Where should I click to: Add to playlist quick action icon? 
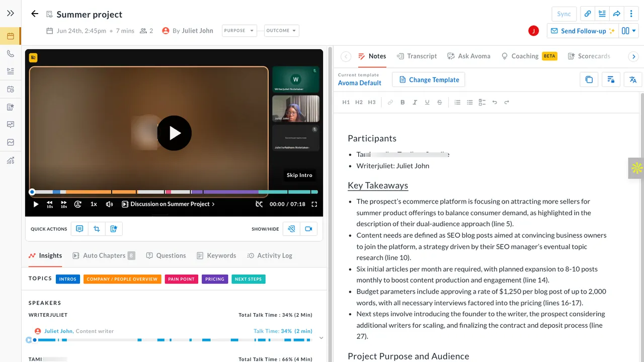click(114, 229)
